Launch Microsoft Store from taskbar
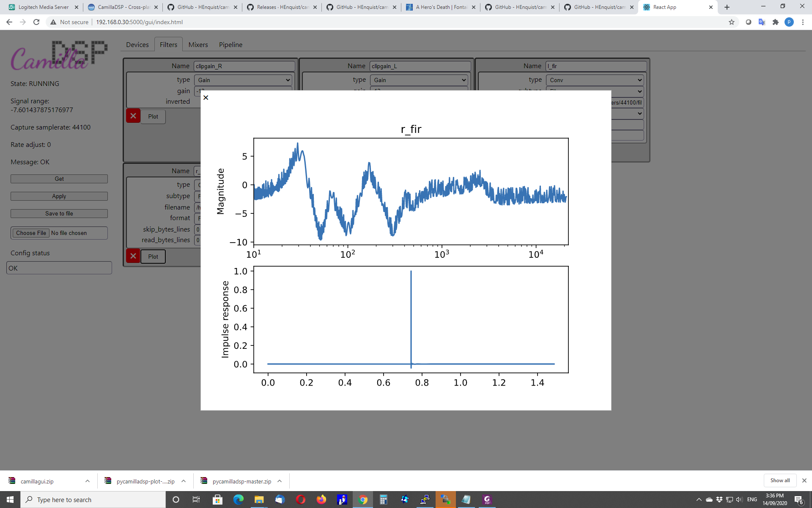Viewport: 812px width, 508px height. tap(217, 500)
